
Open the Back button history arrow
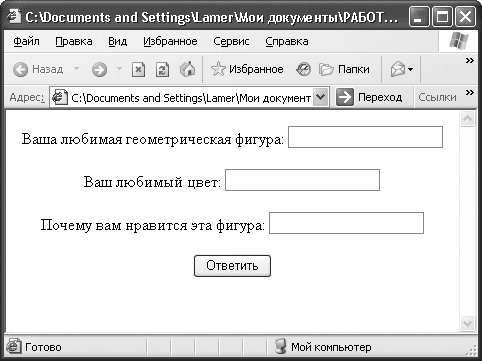point(77,69)
